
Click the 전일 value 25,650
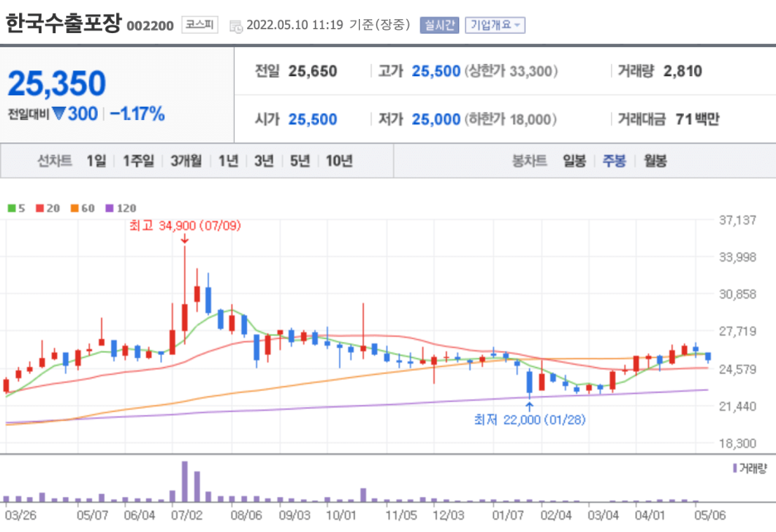coord(313,71)
